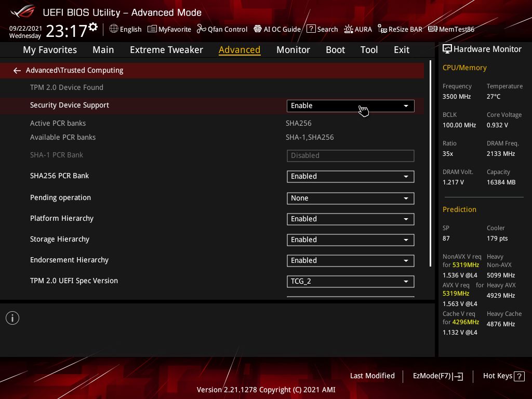
Task: Click the disabled SHA-1 PCR Bank field
Action: (351, 156)
